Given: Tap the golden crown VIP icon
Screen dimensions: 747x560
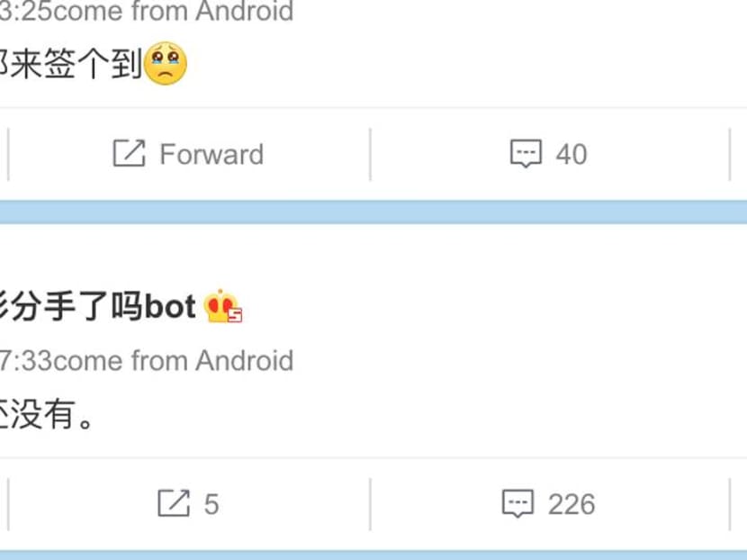Looking at the screenshot, I should click(220, 305).
